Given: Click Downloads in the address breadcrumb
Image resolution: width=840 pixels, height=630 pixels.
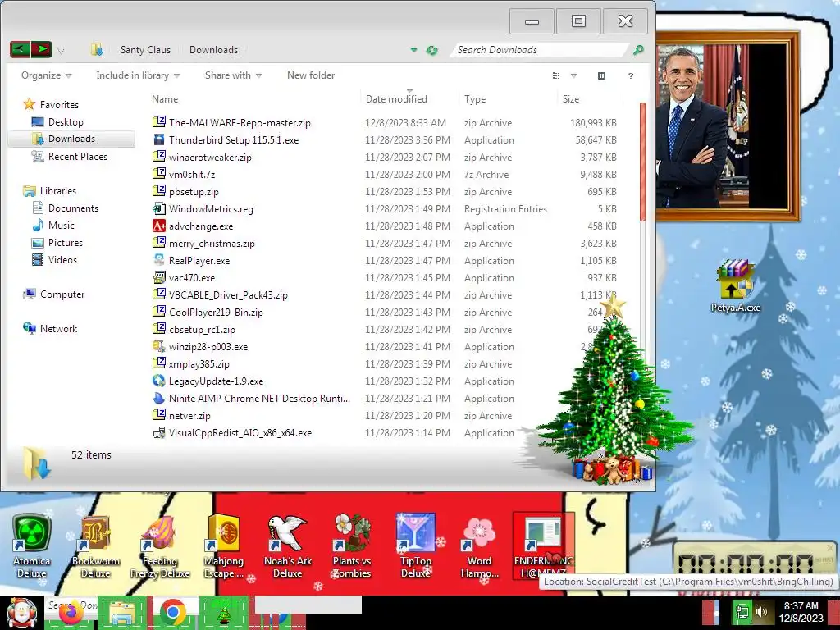Looking at the screenshot, I should click(x=213, y=50).
